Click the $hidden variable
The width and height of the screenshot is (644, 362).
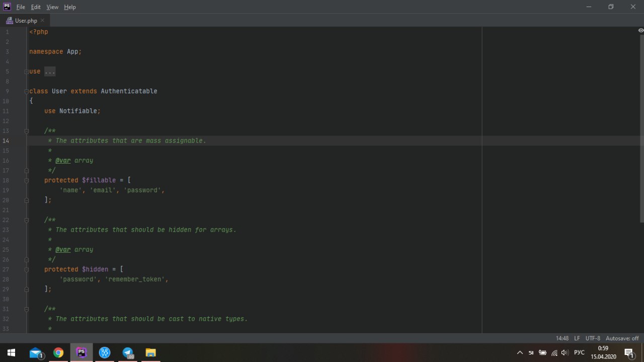coord(95,269)
